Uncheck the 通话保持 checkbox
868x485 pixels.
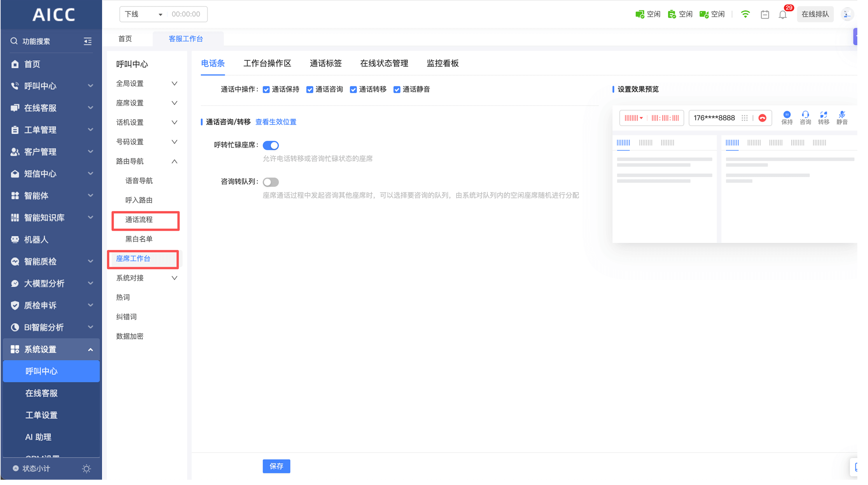coord(266,90)
